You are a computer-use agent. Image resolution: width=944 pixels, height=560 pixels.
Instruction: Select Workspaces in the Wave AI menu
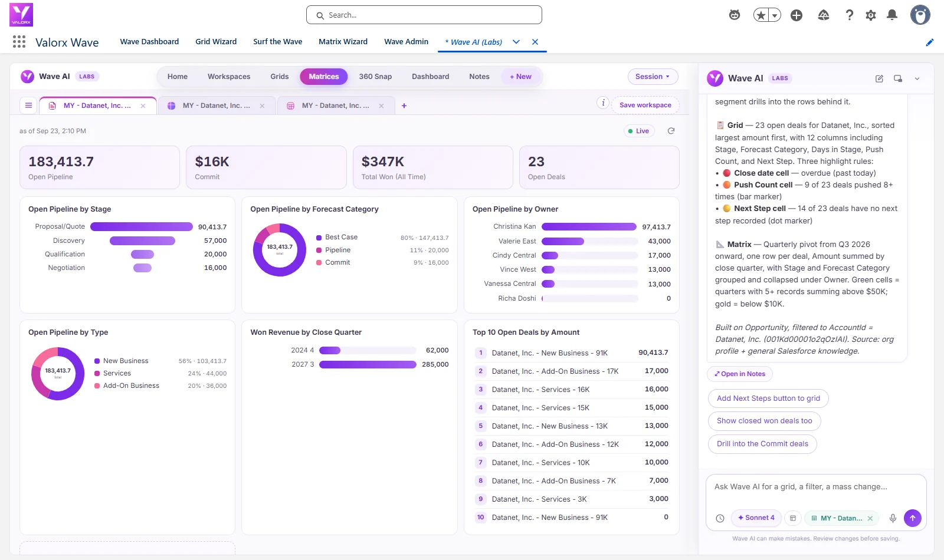tap(229, 77)
